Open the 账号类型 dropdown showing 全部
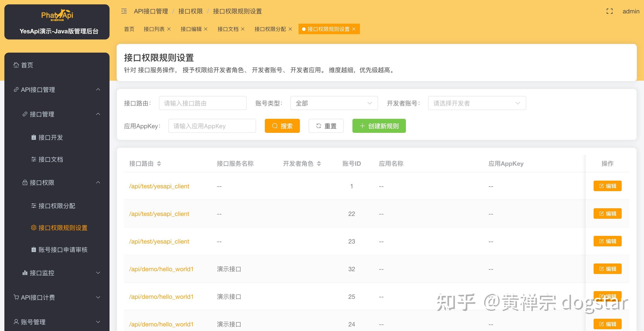The image size is (644, 331). pyautogui.click(x=334, y=103)
